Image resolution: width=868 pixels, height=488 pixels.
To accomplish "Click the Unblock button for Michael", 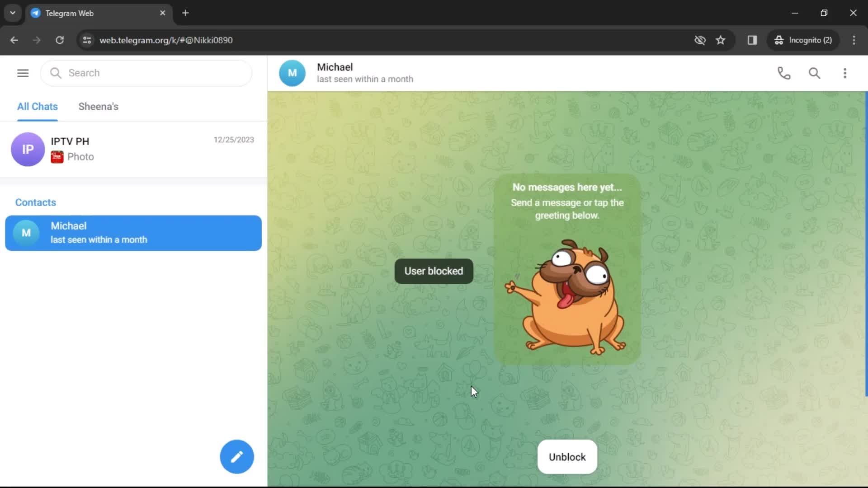I will click(567, 456).
